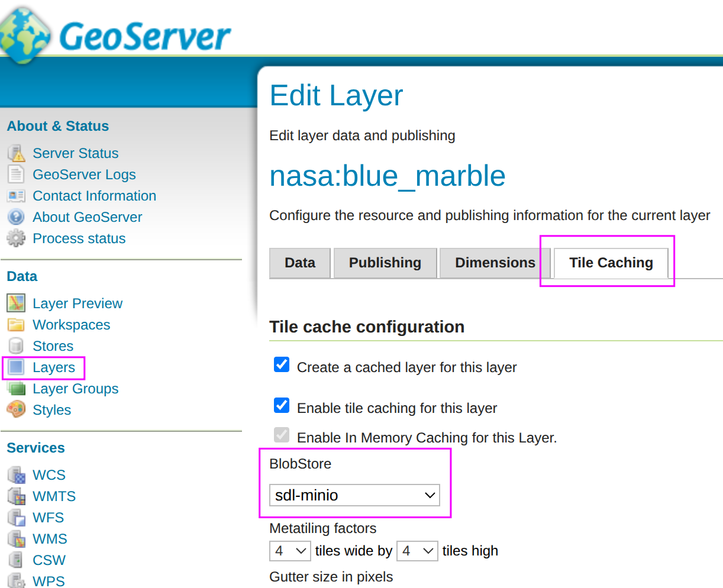Open the WMTS service settings
723x588 pixels.
[x=54, y=496]
